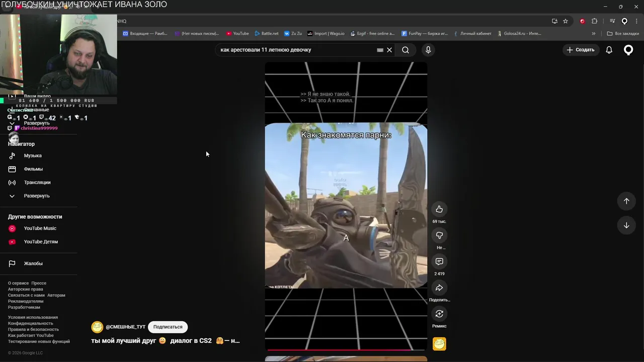Open the account avatar menu
644x362 pixels.
628,50
